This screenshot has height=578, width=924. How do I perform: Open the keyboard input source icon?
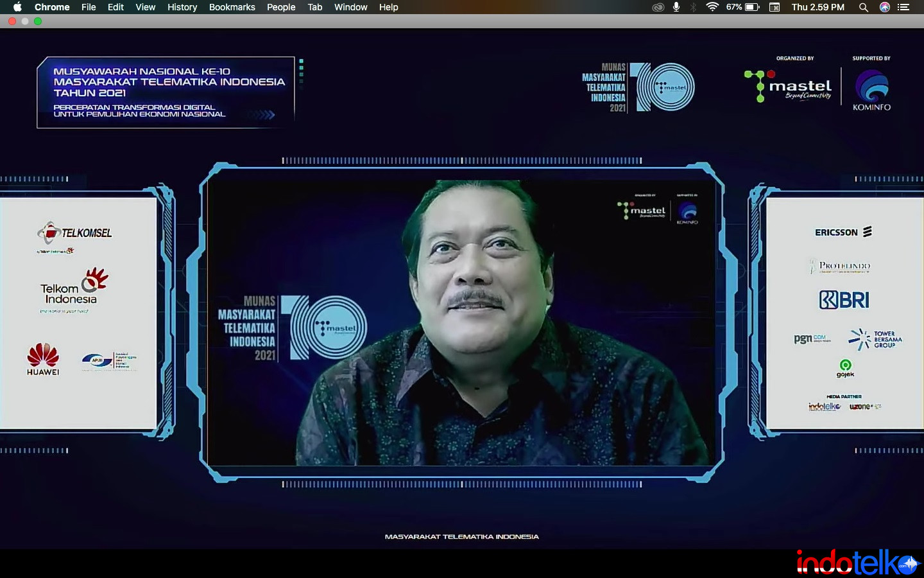(x=774, y=7)
